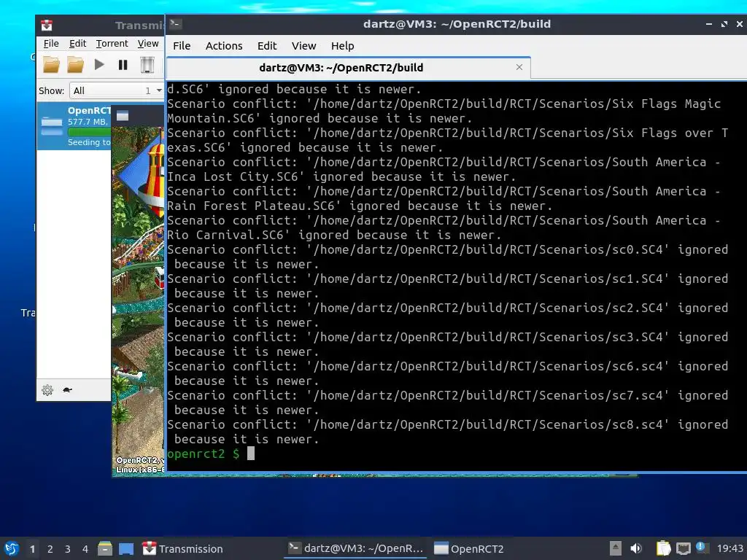Screen dimensions: 747x560
Task: Click the 'sc8.sc4' scenario conflict line
Action: [x=447, y=432]
